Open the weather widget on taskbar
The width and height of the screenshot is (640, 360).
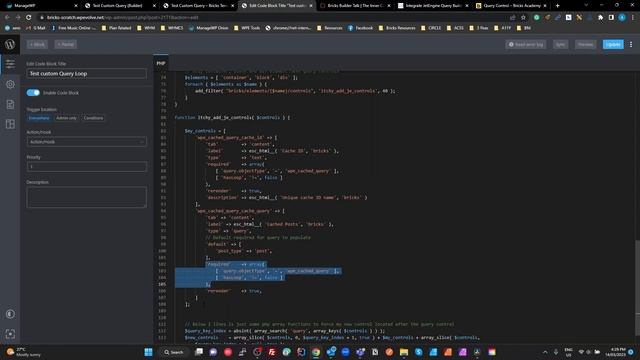click(24, 352)
